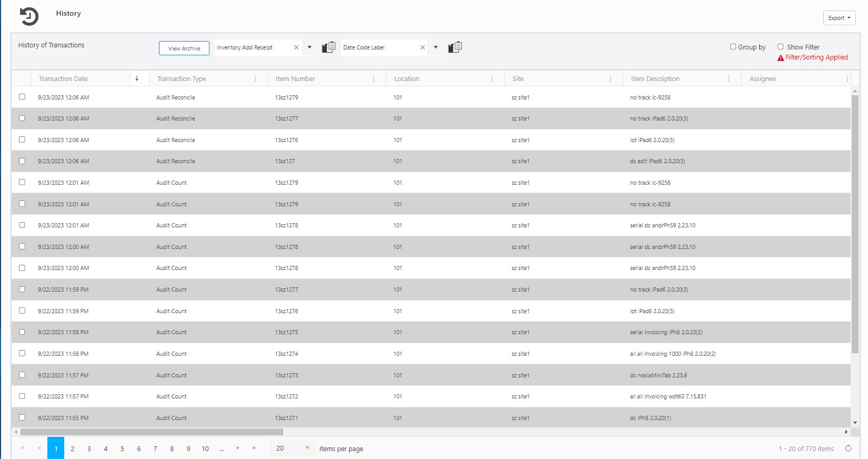Go to the next page arrow

[x=238, y=448]
